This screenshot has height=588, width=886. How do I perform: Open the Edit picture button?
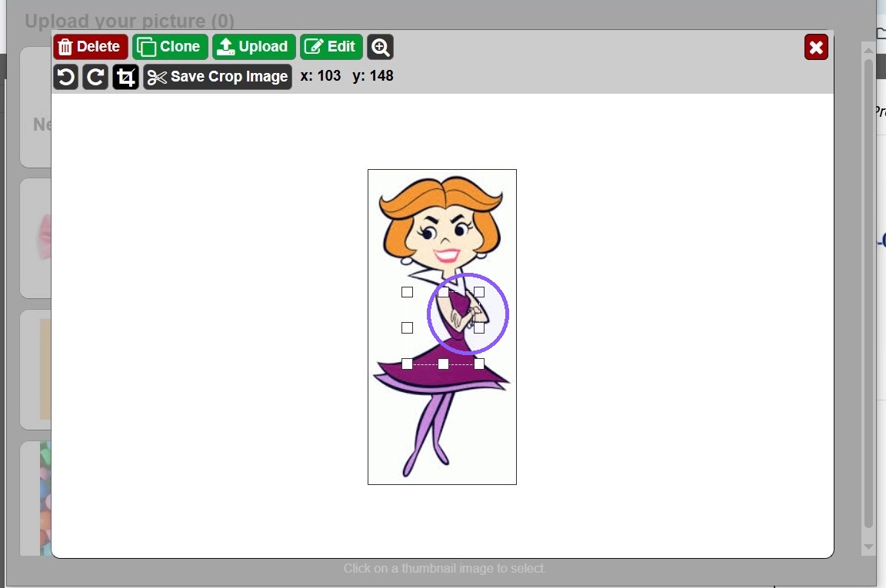331,46
